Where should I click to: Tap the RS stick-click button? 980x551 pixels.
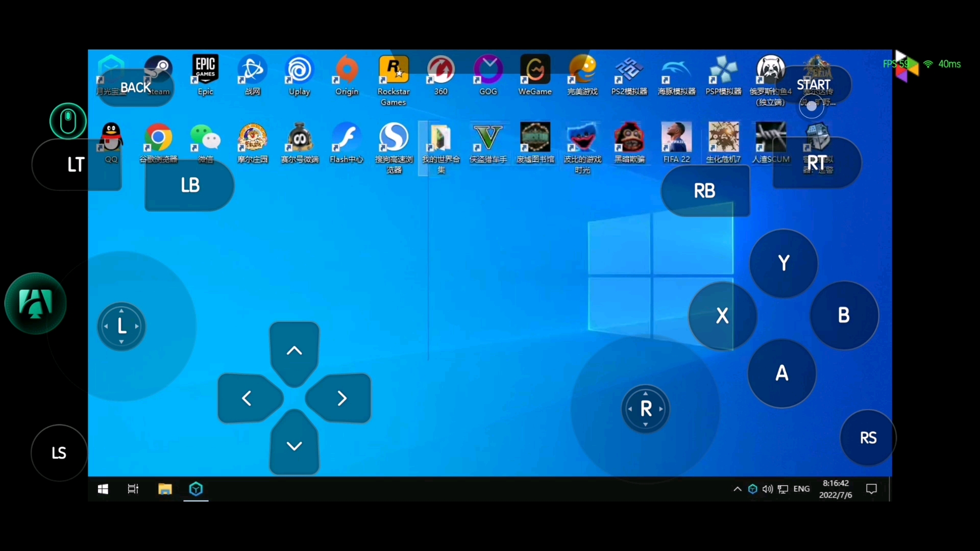868,438
